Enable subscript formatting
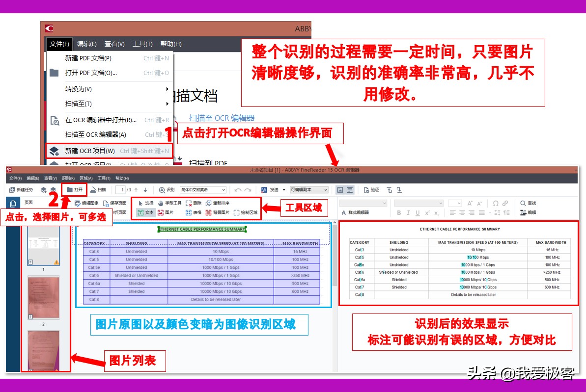 [437, 213]
